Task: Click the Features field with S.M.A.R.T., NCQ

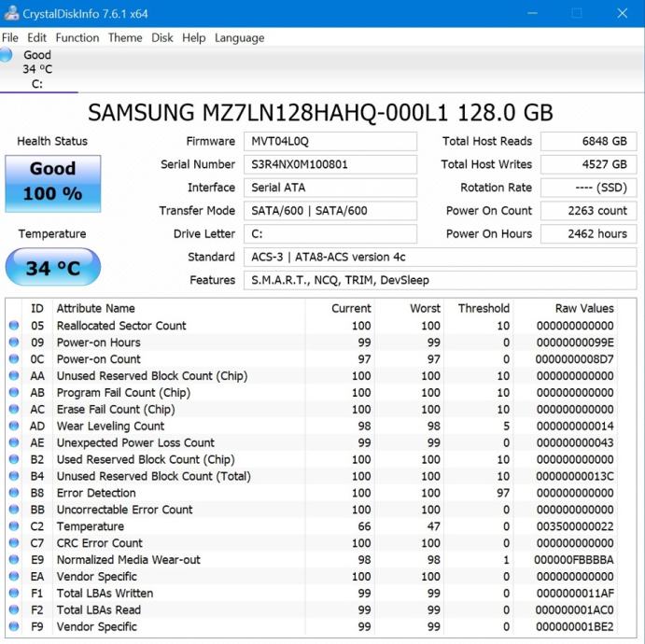Action: coord(441,280)
